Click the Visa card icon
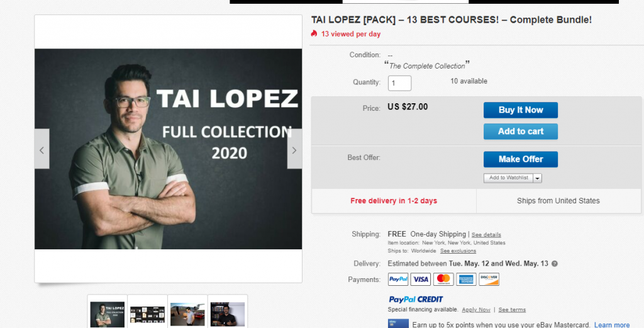This screenshot has width=644, height=328. (421, 279)
